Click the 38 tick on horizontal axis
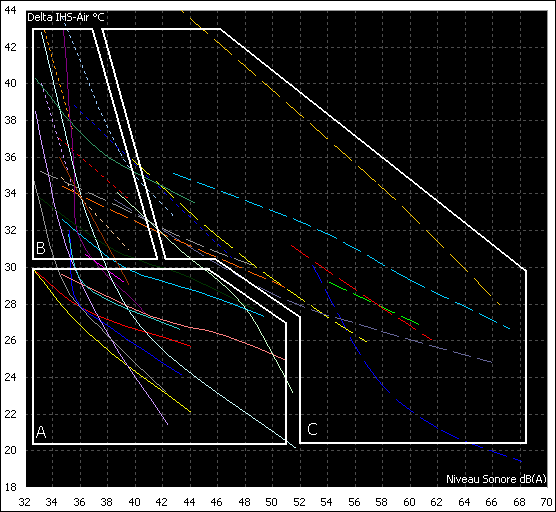 pyautogui.click(x=107, y=502)
